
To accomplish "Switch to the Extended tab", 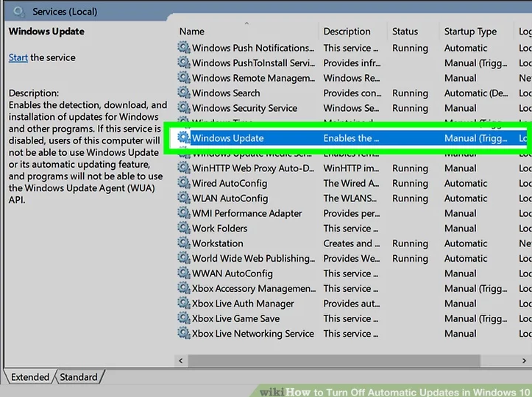I will [29, 377].
